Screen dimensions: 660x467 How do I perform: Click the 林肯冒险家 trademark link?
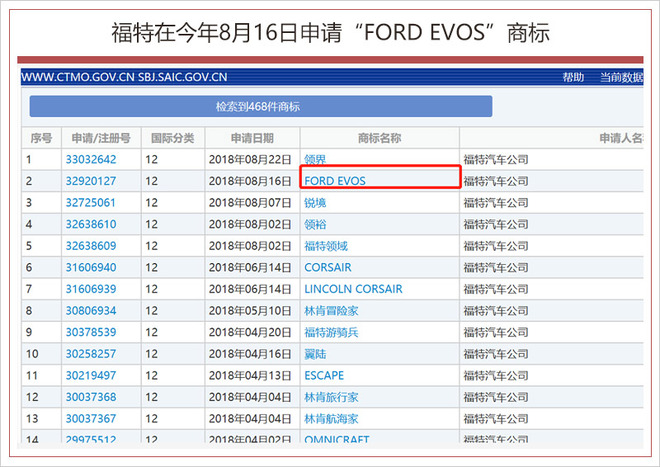(x=331, y=311)
